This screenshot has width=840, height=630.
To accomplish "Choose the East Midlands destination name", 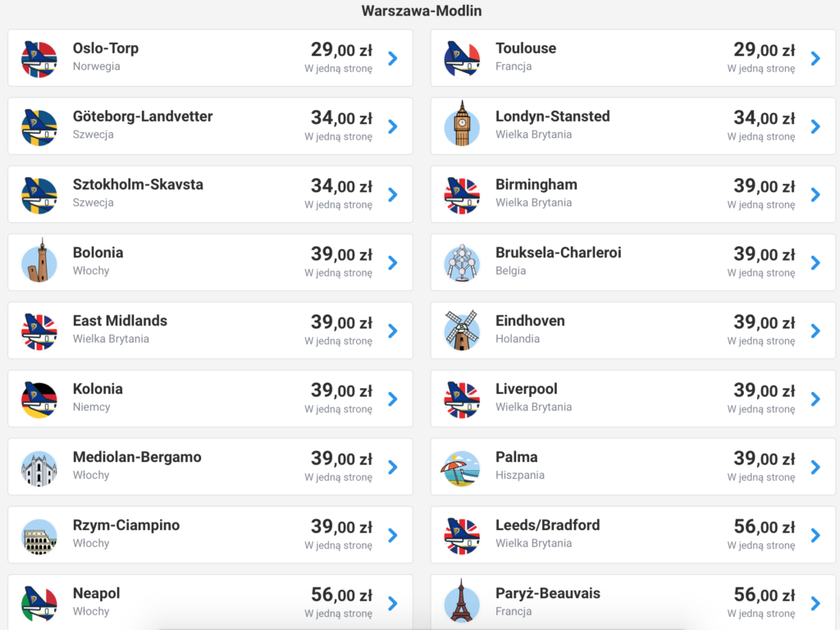I will pos(120,321).
